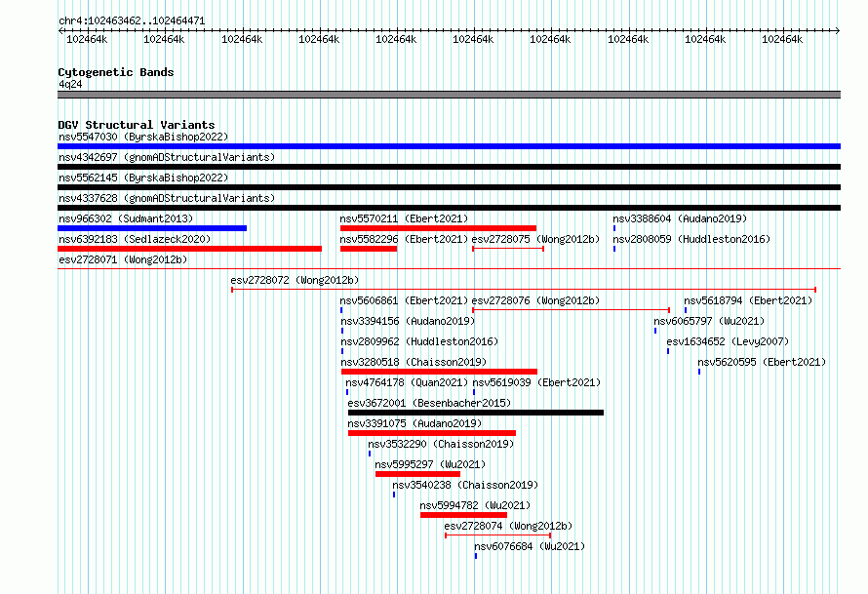Select the red nsv6392183 variant bar
This screenshot has width=868, height=594.
click(x=190, y=249)
